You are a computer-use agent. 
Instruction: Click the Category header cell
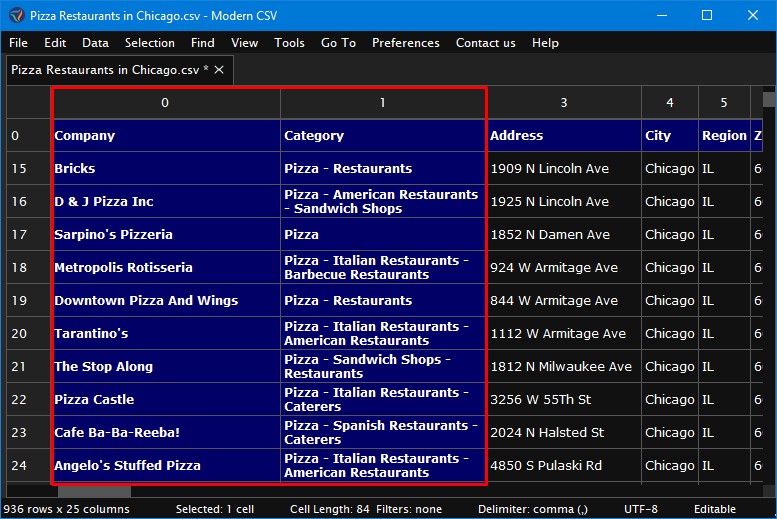[384, 136]
